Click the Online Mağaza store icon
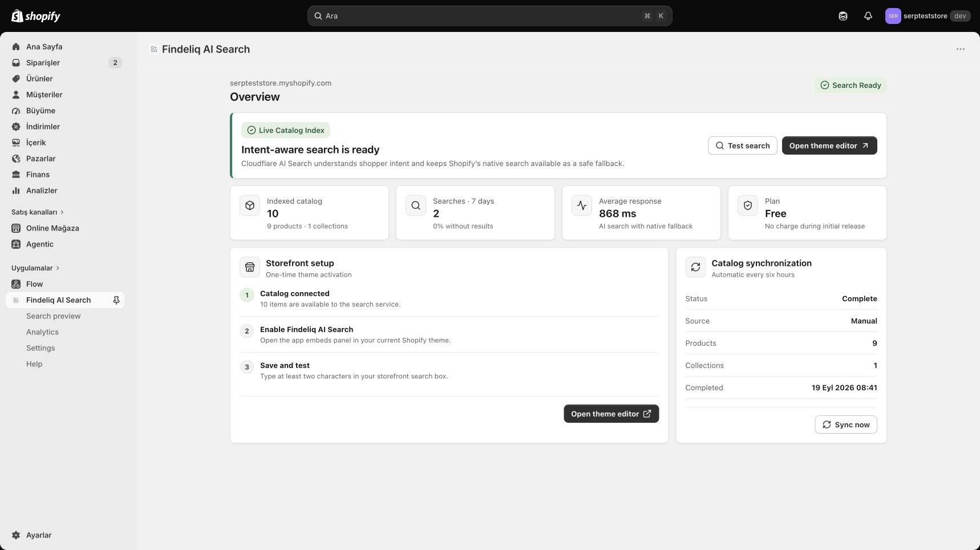 click(x=16, y=228)
